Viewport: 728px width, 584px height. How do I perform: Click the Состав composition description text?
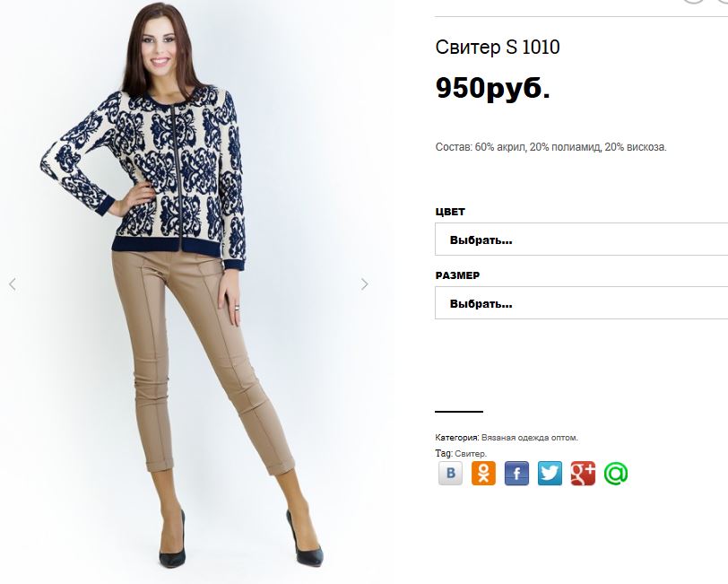[x=550, y=147]
